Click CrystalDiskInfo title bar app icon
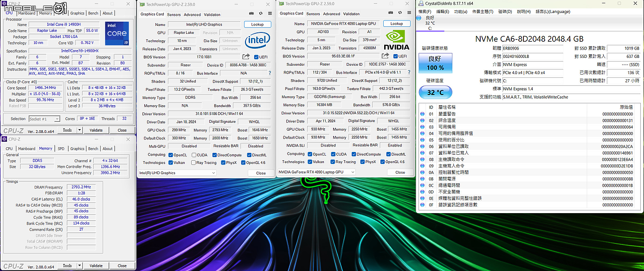Image resolution: width=644 pixels, height=271 pixels. 422,4
